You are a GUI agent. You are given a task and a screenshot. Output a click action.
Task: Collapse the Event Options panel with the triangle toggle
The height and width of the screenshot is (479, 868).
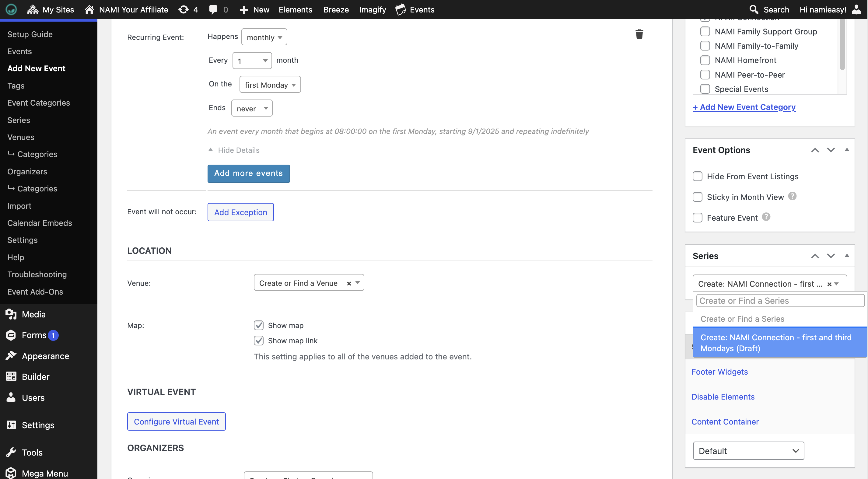(846, 150)
